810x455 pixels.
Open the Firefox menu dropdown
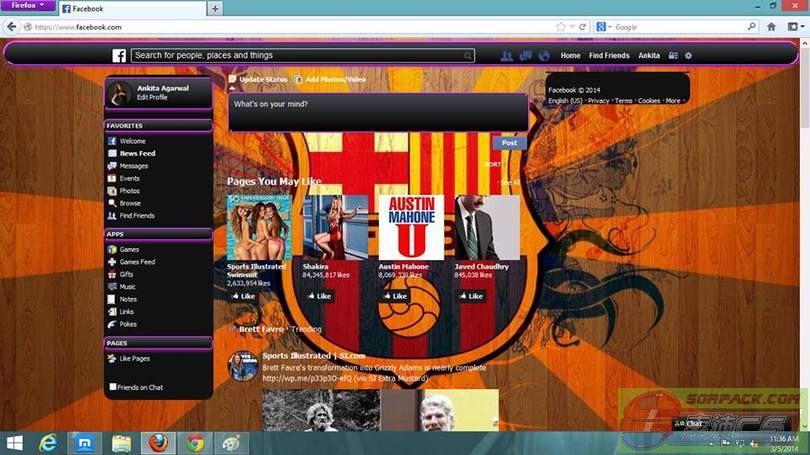27,6
